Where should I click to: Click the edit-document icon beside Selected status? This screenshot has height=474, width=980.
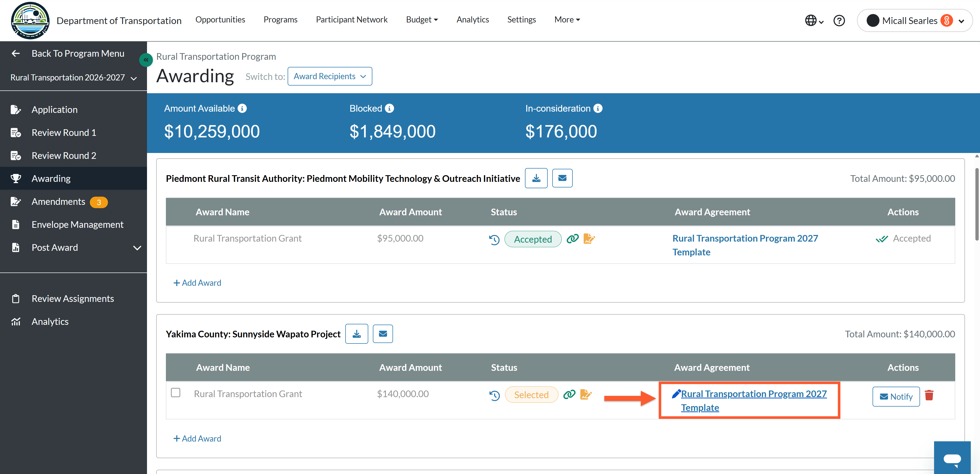coord(585,394)
